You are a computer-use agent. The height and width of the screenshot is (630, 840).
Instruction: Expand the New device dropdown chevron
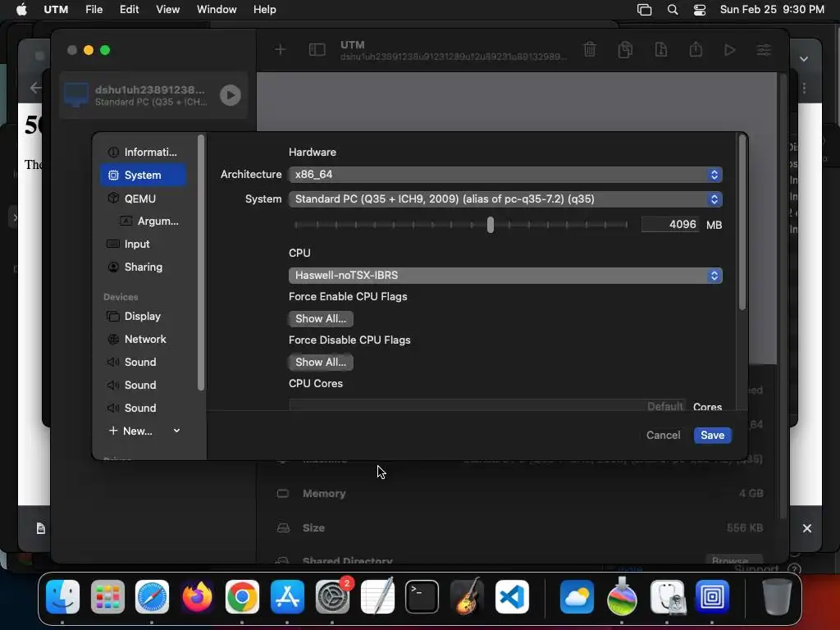(x=176, y=431)
